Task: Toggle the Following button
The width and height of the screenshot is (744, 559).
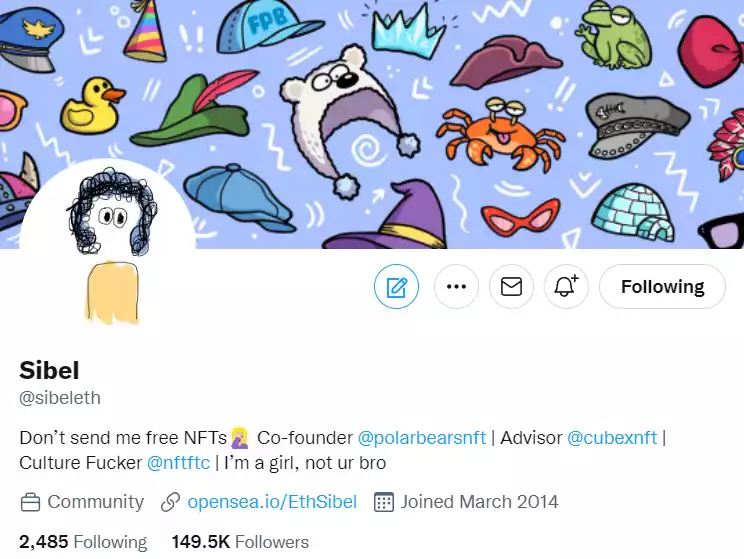Action: click(x=662, y=288)
